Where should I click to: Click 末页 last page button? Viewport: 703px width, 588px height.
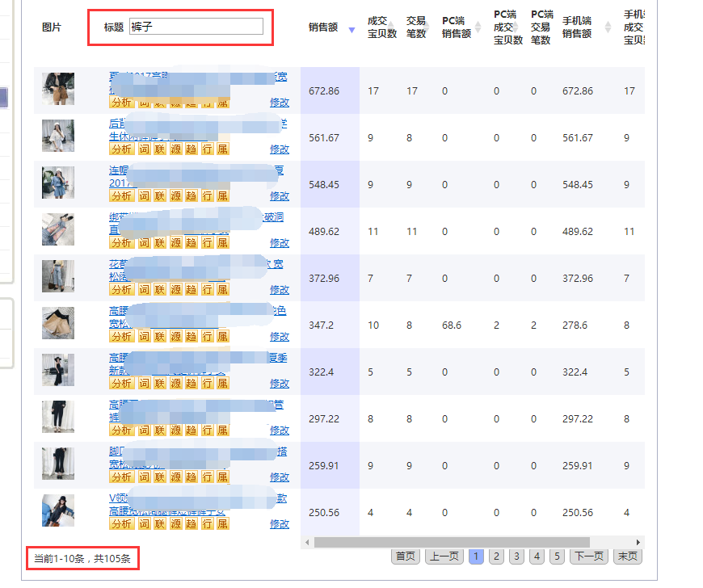pyautogui.click(x=627, y=556)
